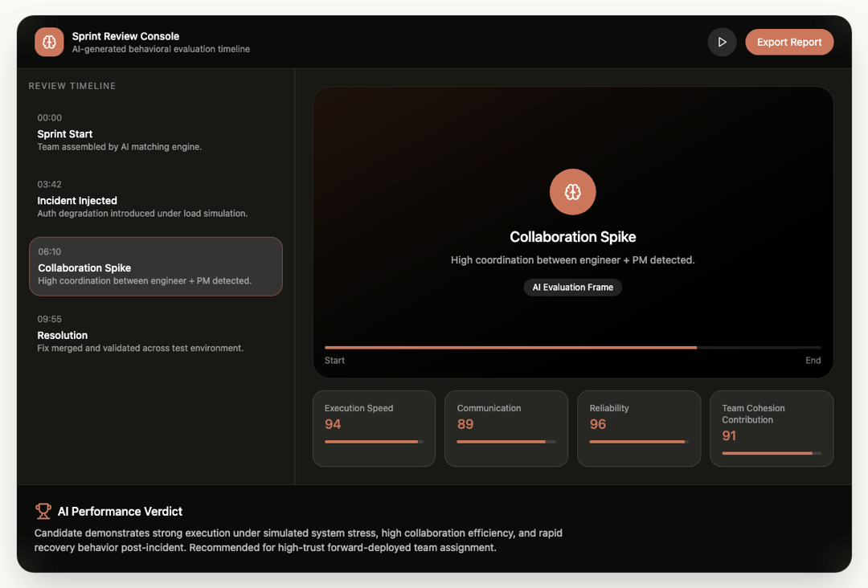Select the Incident Injected timeline entry
868x588 pixels.
click(x=156, y=199)
